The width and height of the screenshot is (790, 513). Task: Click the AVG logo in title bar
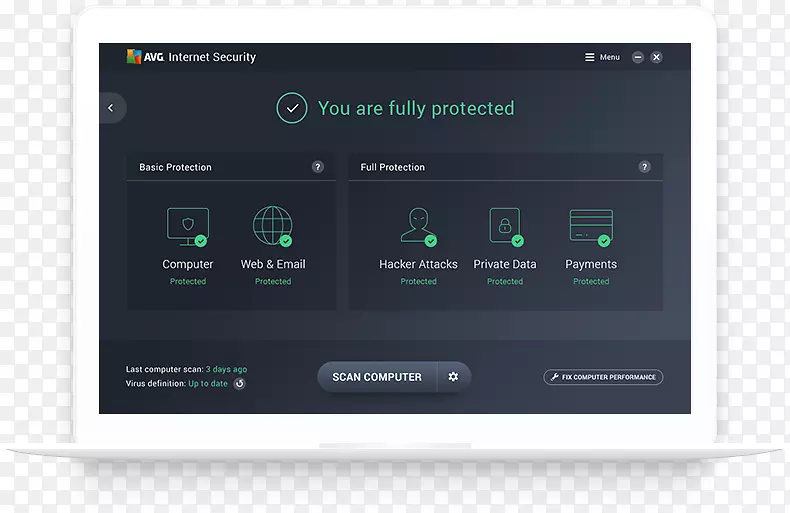pyautogui.click(x=145, y=57)
